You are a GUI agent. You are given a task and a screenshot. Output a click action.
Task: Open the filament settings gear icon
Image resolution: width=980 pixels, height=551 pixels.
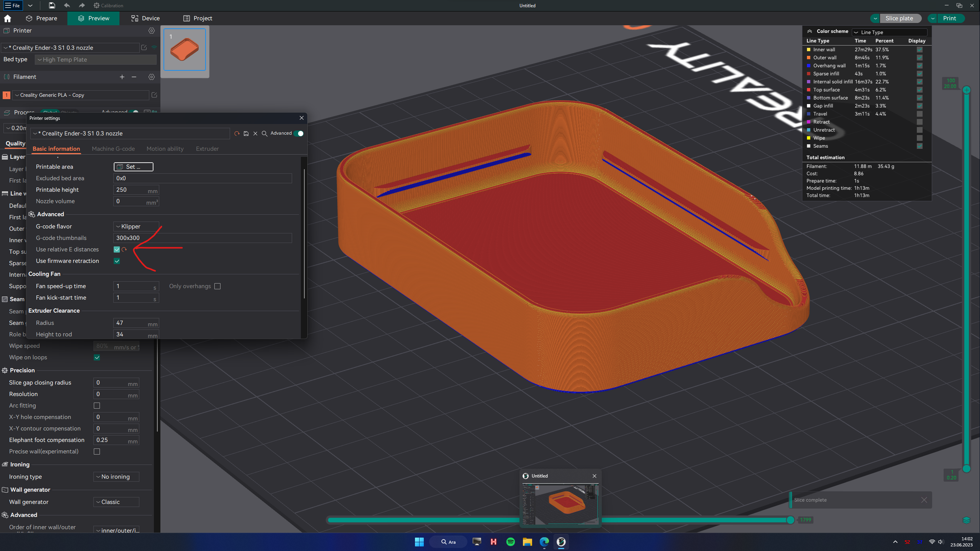(x=152, y=77)
